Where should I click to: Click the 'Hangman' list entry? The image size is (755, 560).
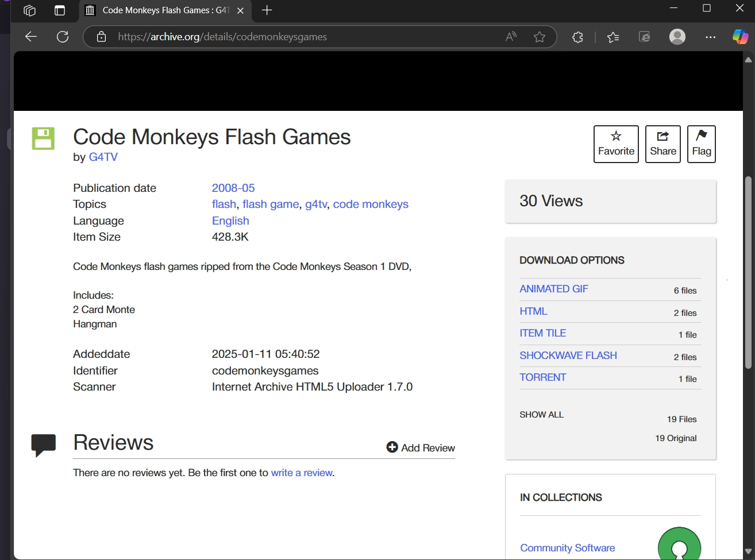tap(95, 324)
